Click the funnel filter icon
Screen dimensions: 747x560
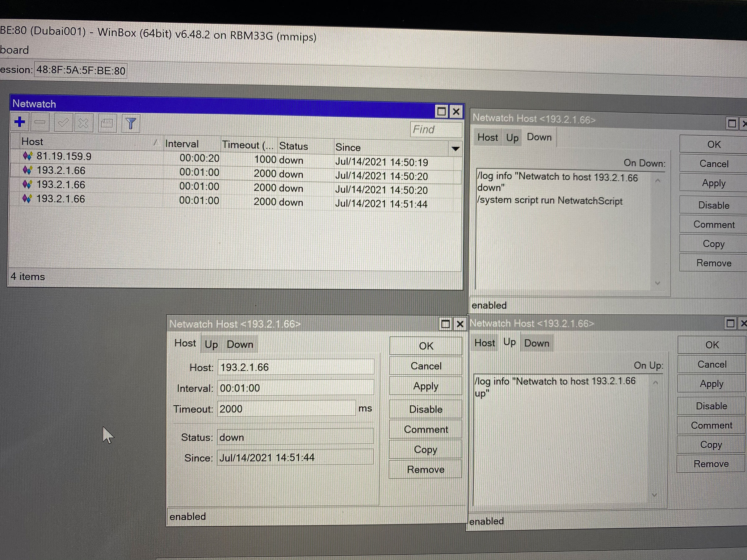[131, 124]
